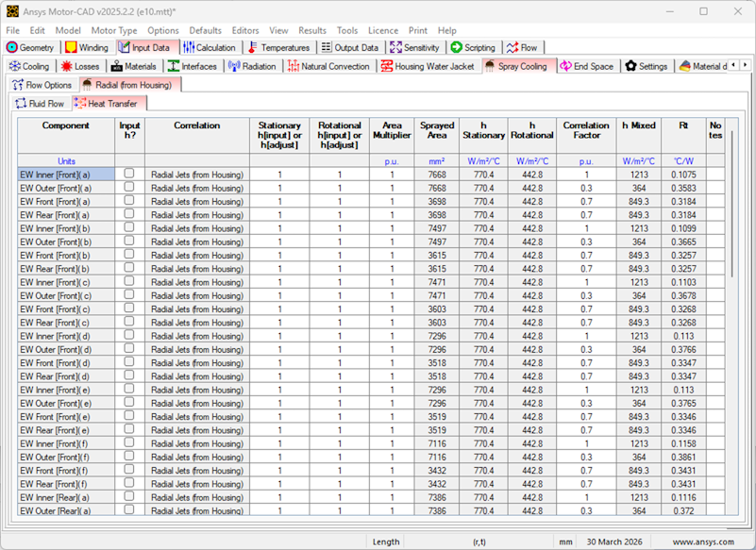The image size is (756, 550).
Task: Open the Editors menu
Action: click(245, 30)
